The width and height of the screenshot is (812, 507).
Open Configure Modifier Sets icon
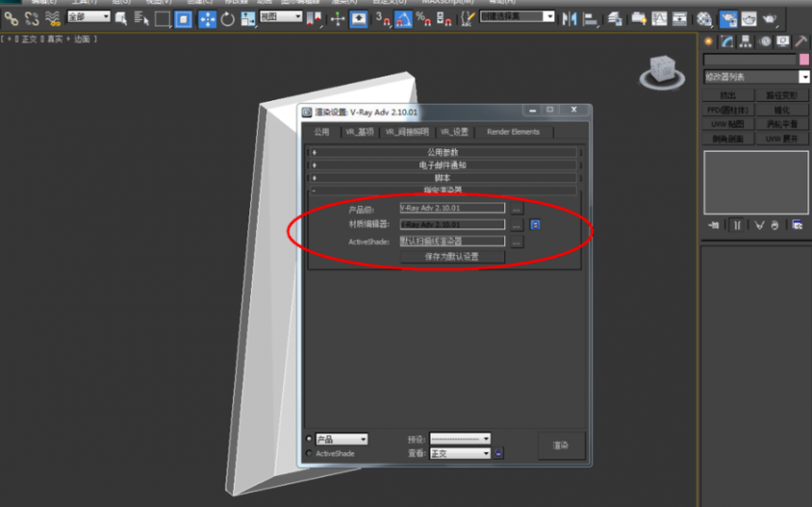pyautogui.click(x=798, y=226)
